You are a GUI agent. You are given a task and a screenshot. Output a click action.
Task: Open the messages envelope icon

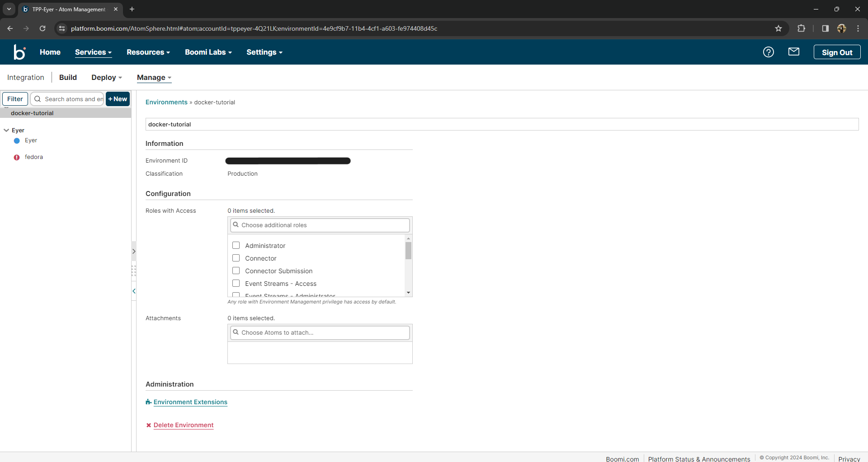coord(793,52)
